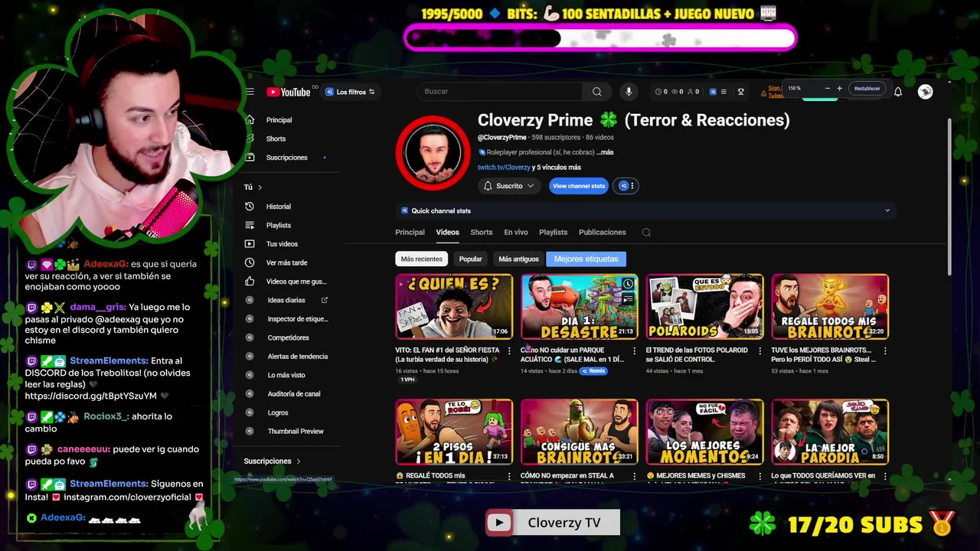Open Principal (home) in sidebar
Viewport: 980px width, 551px height.
279,120
